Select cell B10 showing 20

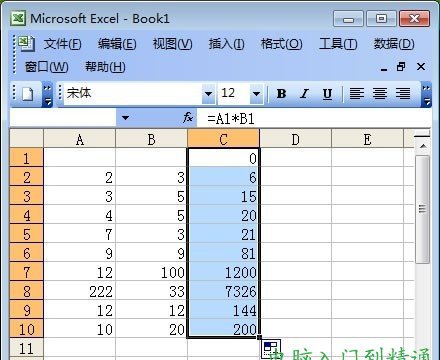click(x=151, y=329)
